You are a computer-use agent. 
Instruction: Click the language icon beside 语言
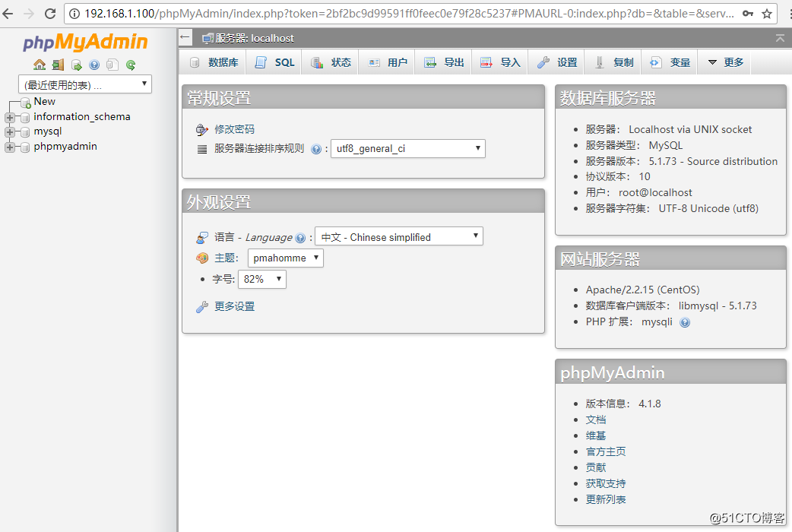click(x=202, y=237)
